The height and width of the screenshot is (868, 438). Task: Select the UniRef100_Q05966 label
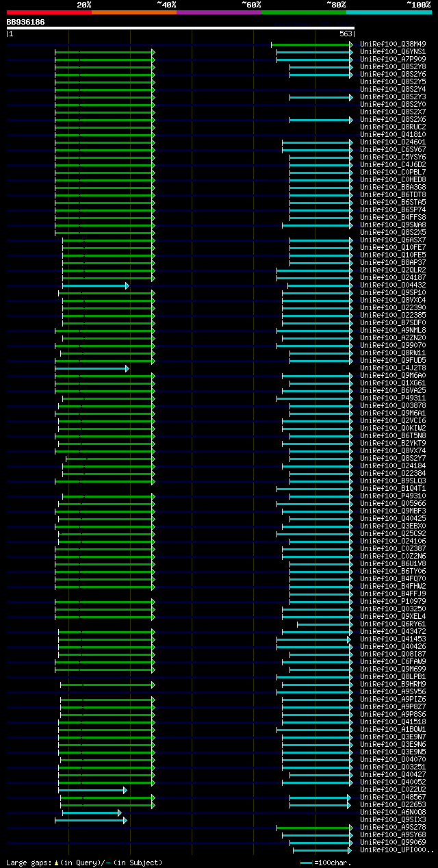pyautogui.click(x=394, y=504)
